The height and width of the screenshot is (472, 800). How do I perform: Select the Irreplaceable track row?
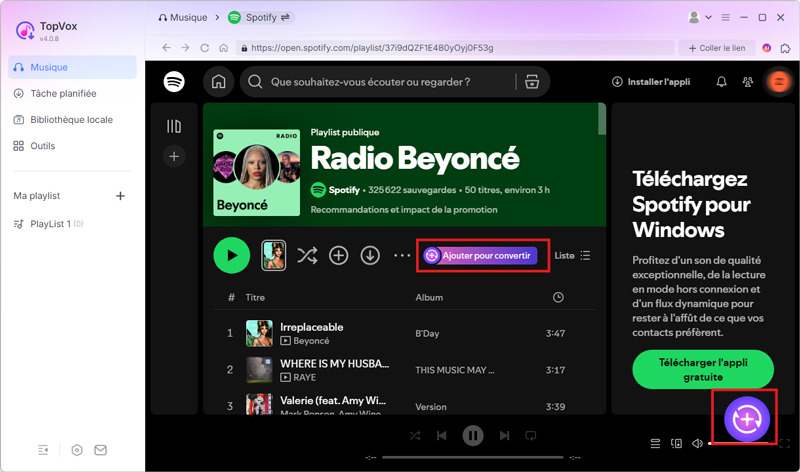click(x=405, y=333)
